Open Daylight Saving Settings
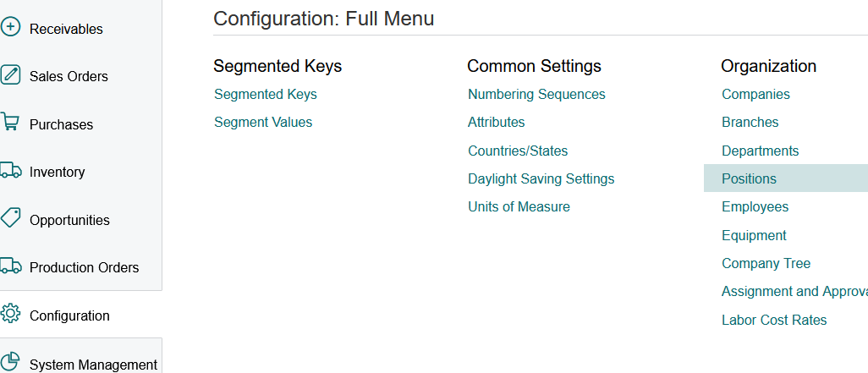The width and height of the screenshot is (868, 373). 541,178
